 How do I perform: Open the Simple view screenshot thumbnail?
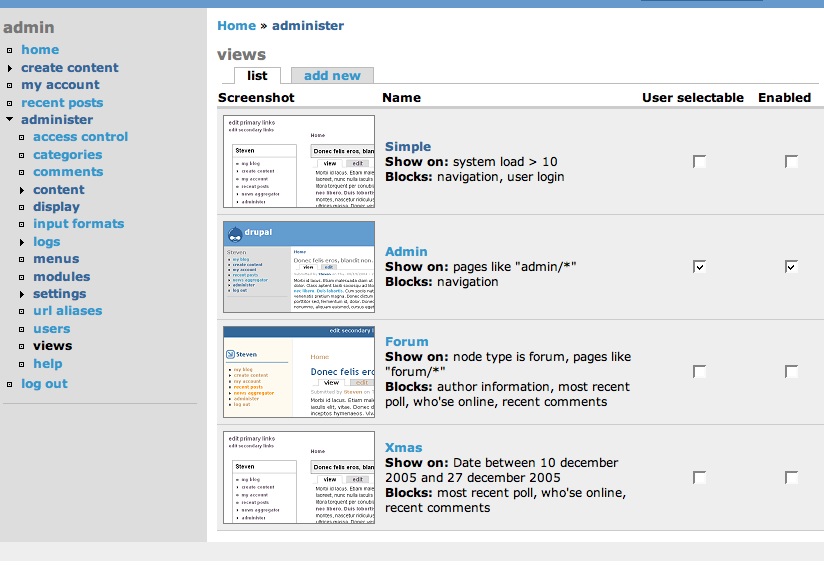coord(299,162)
